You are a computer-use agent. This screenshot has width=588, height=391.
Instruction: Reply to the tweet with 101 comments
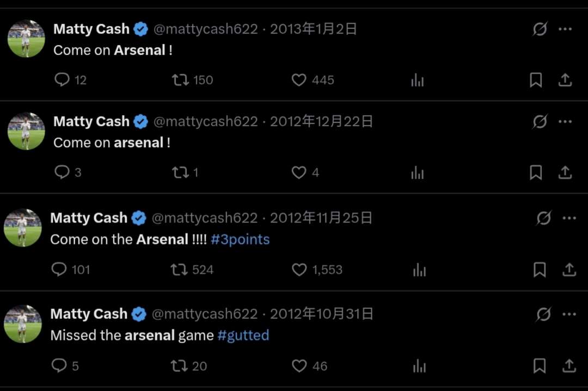point(59,270)
